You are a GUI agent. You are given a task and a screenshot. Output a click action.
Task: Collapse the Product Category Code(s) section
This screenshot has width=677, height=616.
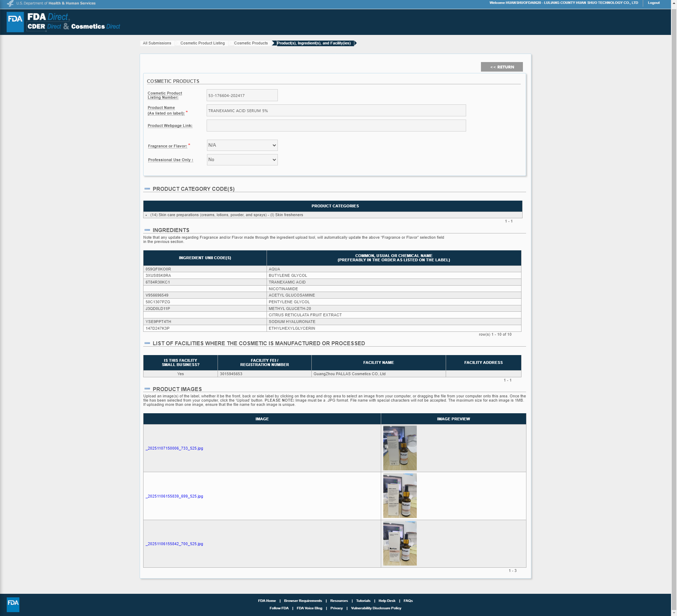pyautogui.click(x=147, y=189)
